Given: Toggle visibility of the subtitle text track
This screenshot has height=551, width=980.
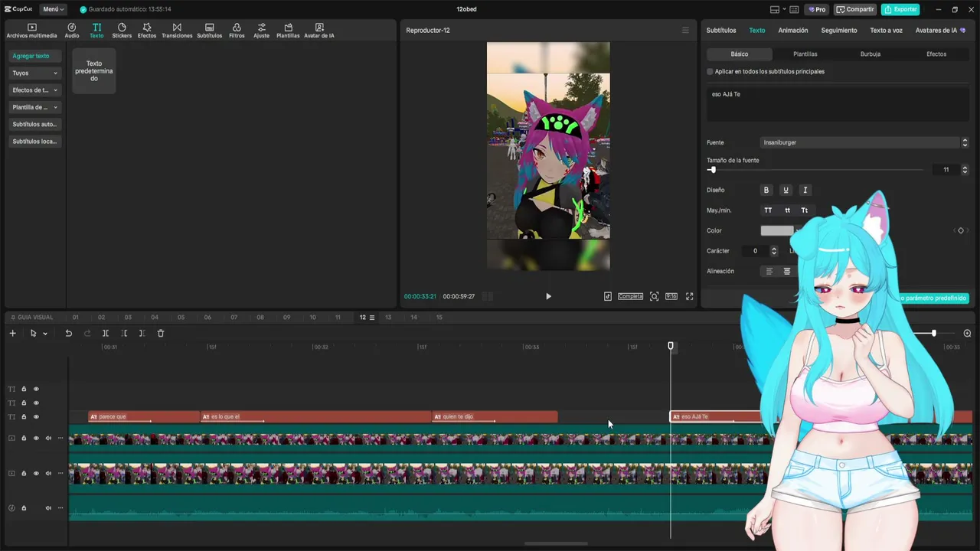Looking at the screenshot, I should point(36,416).
